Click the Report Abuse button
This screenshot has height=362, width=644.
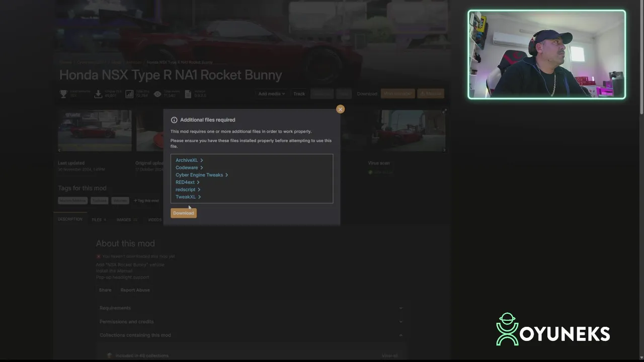pos(135,290)
